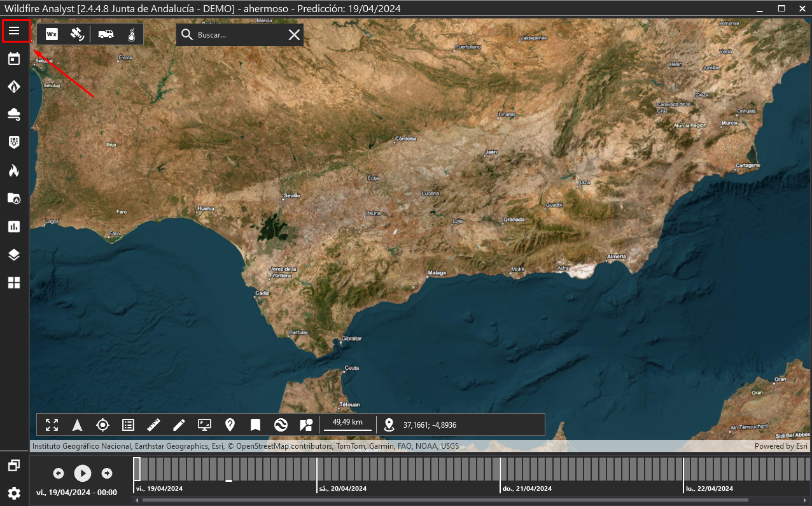Open the hamburger main menu
Image resolution: width=812 pixels, height=506 pixels.
click(14, 31)
